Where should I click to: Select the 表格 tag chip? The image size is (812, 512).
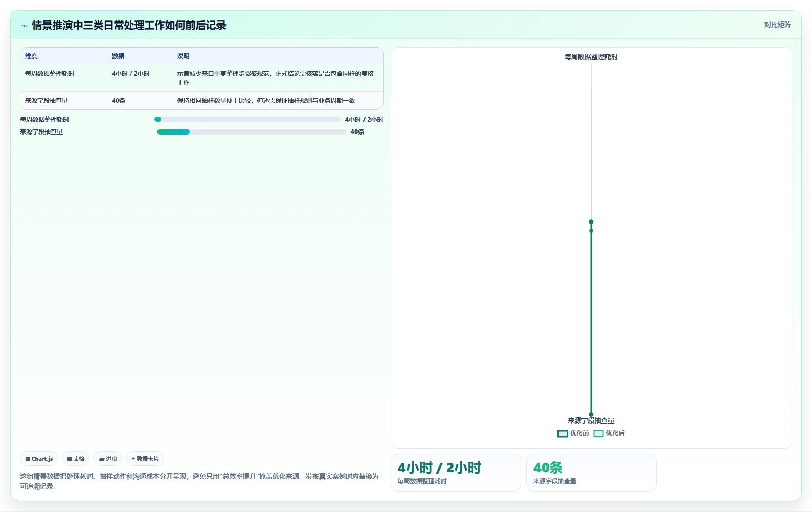[76, 459]
